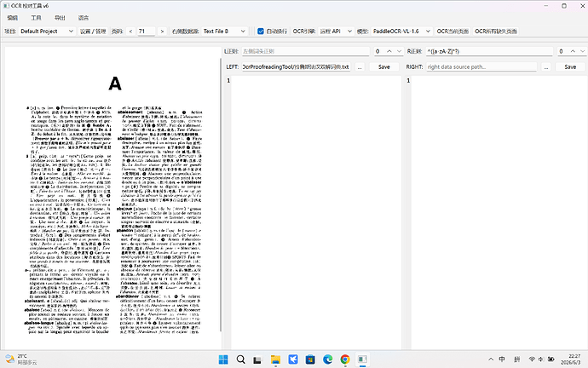The width and height of the screenshot is (588, 368).
Task: Open the weather widget on the taskbar
Action: click(x=21, y=359)
